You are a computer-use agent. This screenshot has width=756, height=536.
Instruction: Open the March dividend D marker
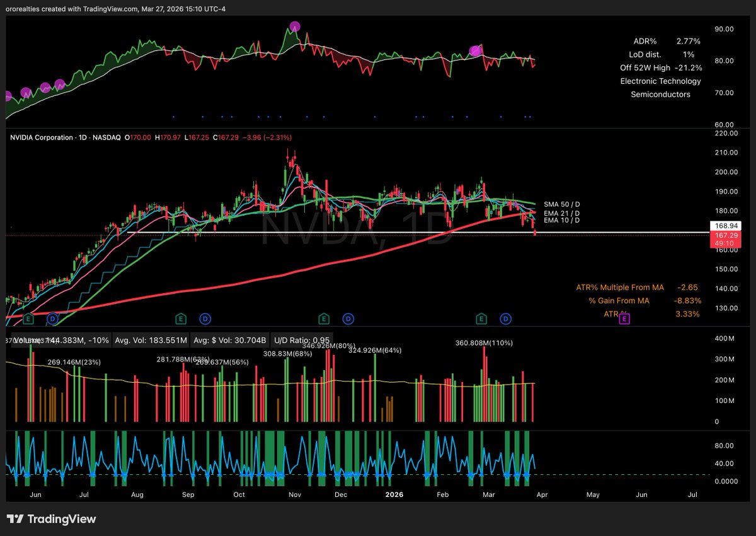[506, 318]
